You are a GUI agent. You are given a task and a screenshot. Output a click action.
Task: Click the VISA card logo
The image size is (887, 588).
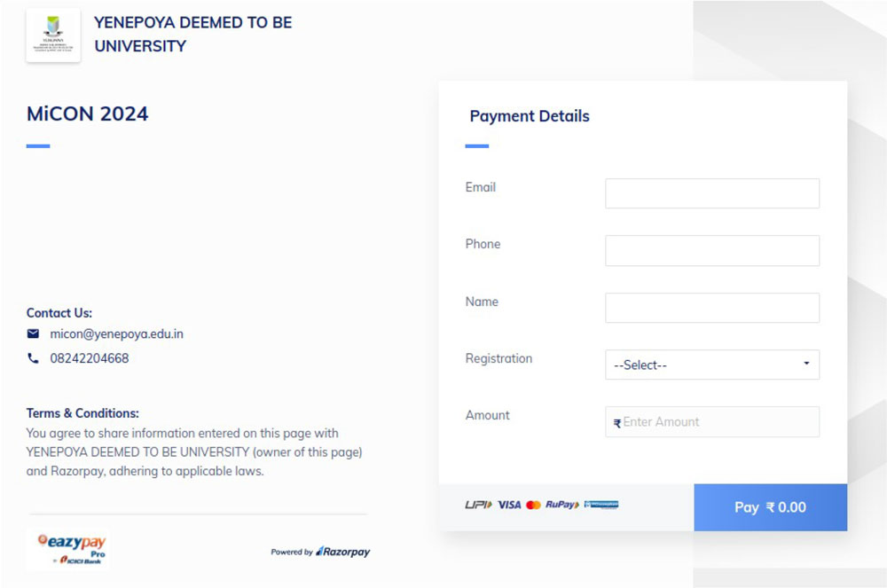tap(509, 506)
